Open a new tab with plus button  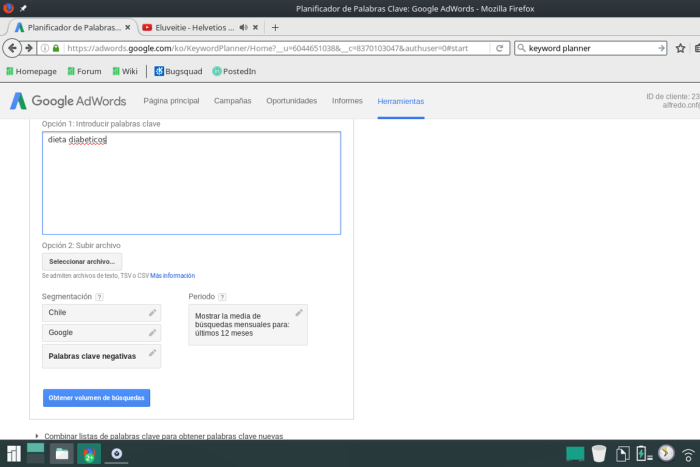tap(275, 28)
